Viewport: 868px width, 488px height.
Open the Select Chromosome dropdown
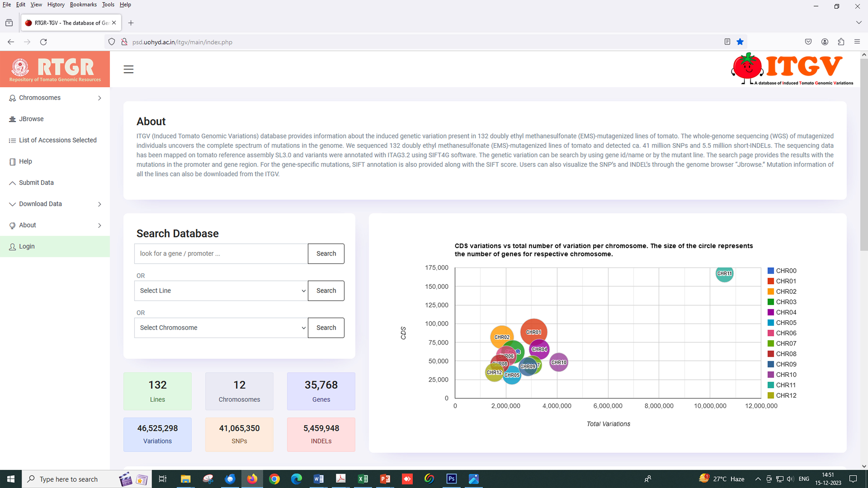pyautogui.click(x=221, y=328)
